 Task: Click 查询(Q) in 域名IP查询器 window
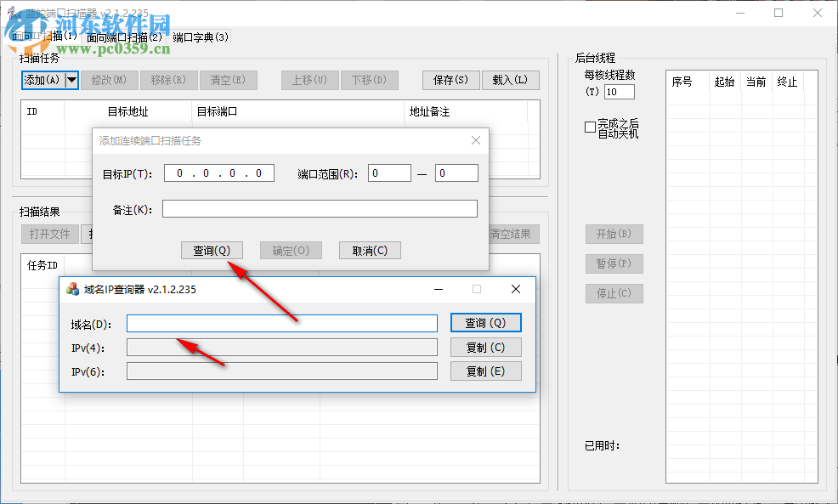pyautogui.click(x=486, y=323)
